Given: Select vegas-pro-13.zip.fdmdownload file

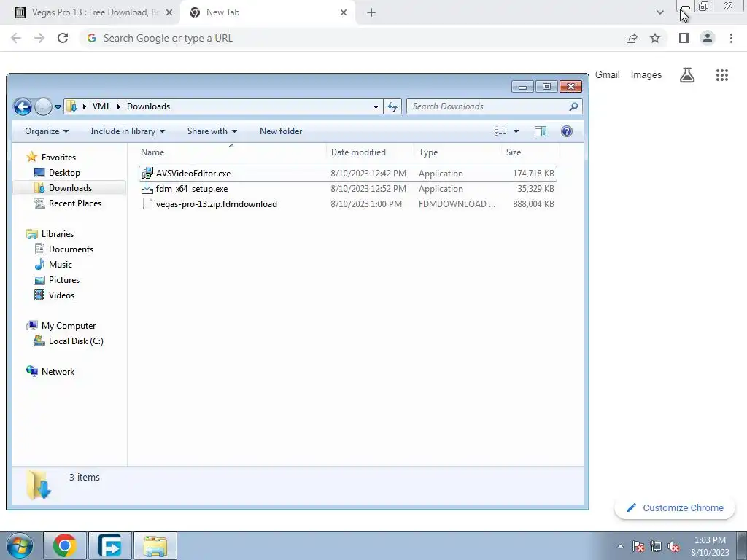Looking at the screenshot, I should click(348, 204).
